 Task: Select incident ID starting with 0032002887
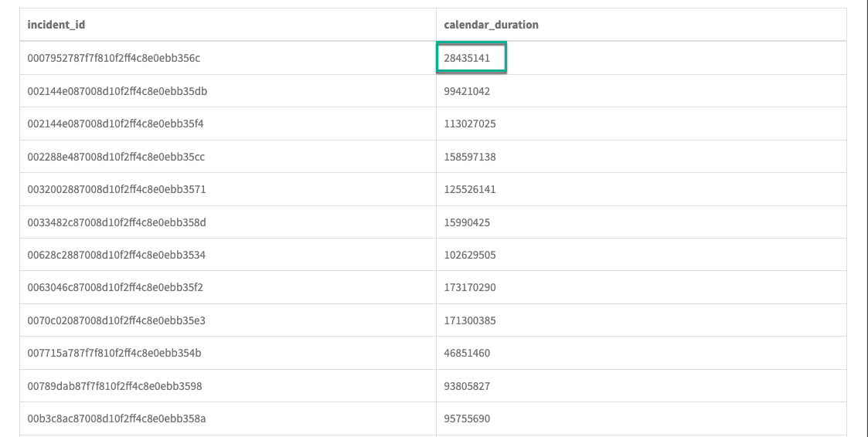point(116,189)
